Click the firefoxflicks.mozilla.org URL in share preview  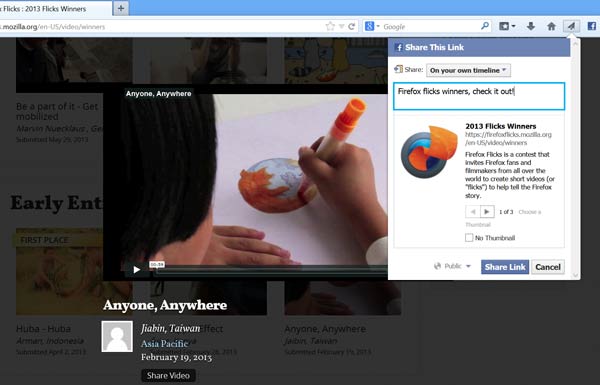(x=508, y=139)
